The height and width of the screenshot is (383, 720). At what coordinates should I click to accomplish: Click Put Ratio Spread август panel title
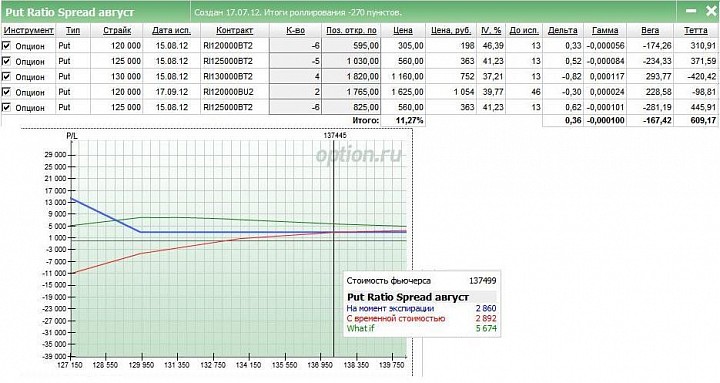tap(70, 12)
